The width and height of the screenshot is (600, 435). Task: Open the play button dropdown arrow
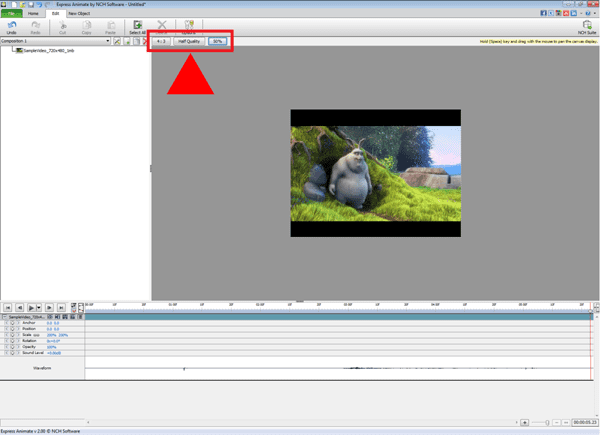(x=39, y=308)
